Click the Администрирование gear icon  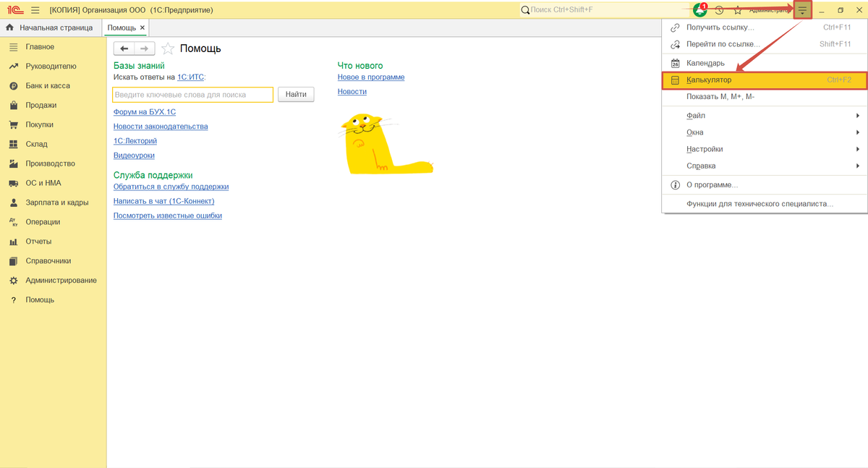(x=13, y=281)
